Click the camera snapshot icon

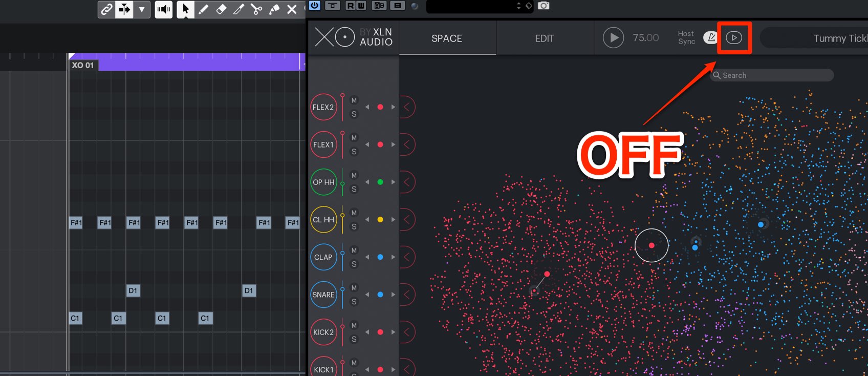tap(544, 6)
